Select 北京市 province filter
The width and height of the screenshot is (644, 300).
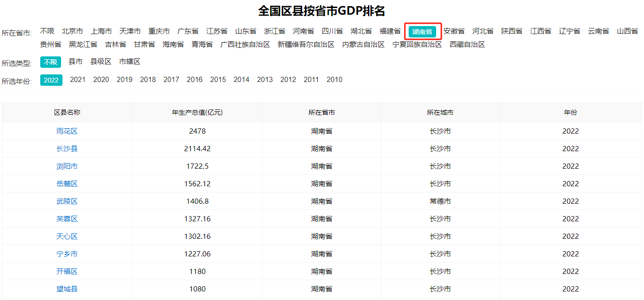[x=72, y=31]
